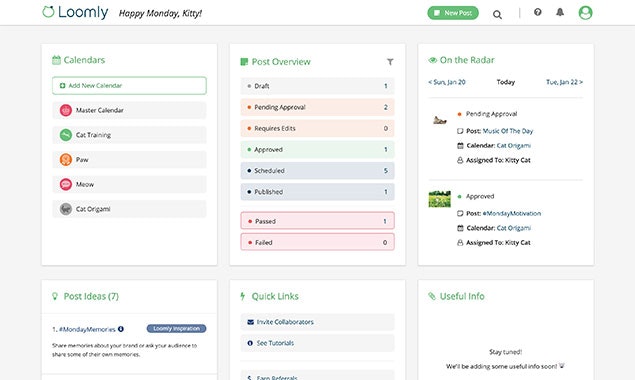
Task: Click Assigned To: Kitty Cat under #MondayMotivation
Action: [x=498, y=243]
